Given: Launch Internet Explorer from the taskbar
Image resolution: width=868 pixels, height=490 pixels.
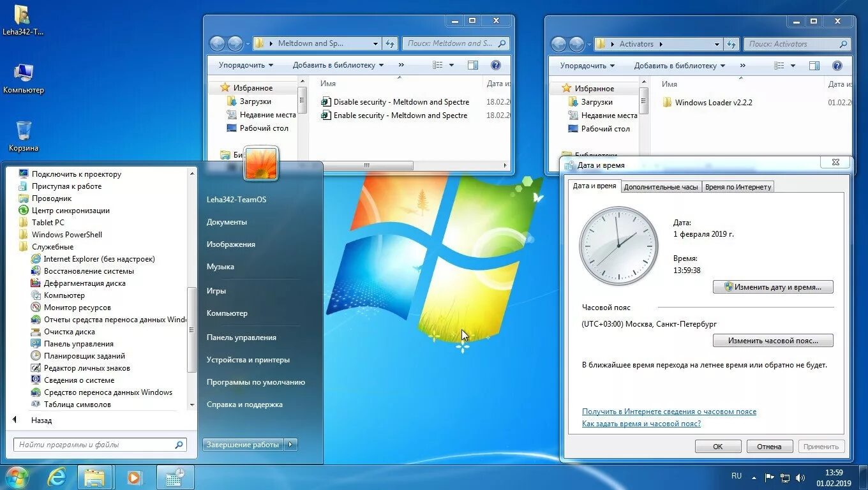Looking at the screenshot, I should [57, 477].
